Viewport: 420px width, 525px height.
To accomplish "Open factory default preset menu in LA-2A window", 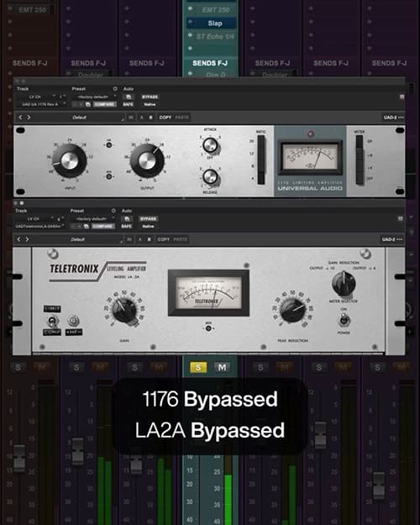I will (93, 218).
